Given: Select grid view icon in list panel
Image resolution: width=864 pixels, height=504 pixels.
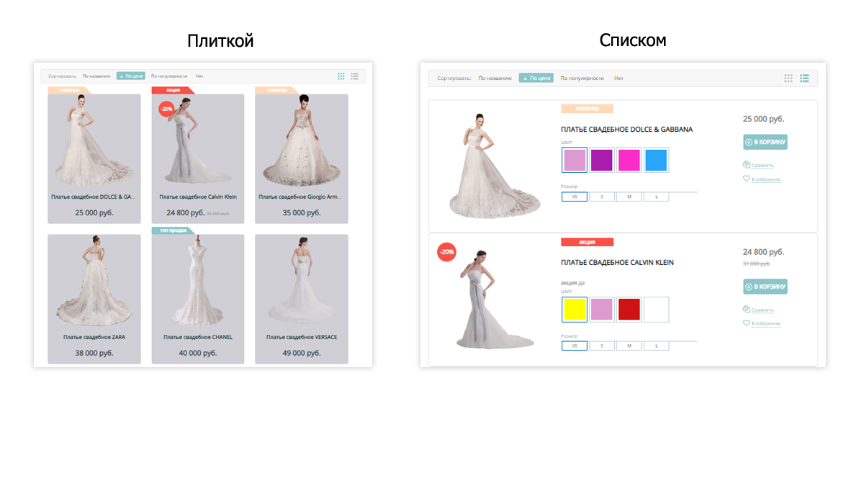Looking at the screenshot, I should point(788,78).
